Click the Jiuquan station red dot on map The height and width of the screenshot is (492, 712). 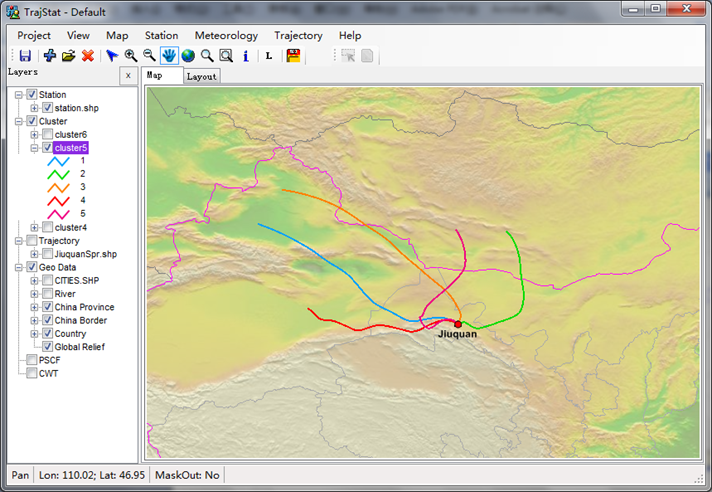[x=458, y=324]
